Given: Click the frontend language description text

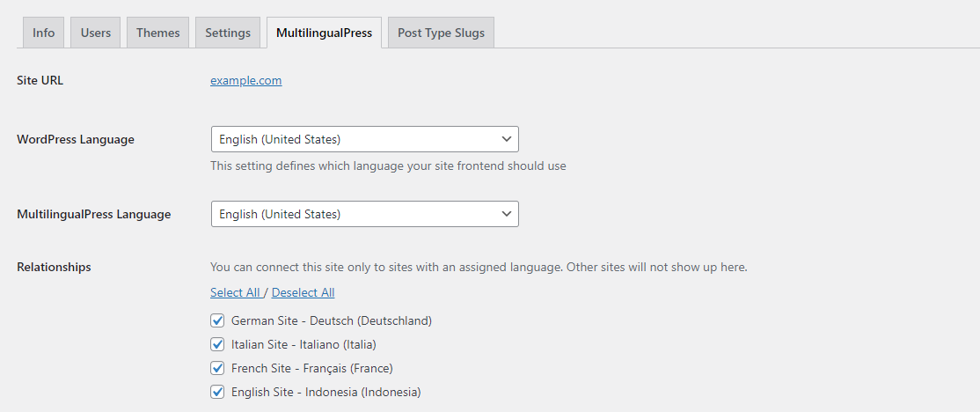Looking at the screenshot, I should (388, 166).
